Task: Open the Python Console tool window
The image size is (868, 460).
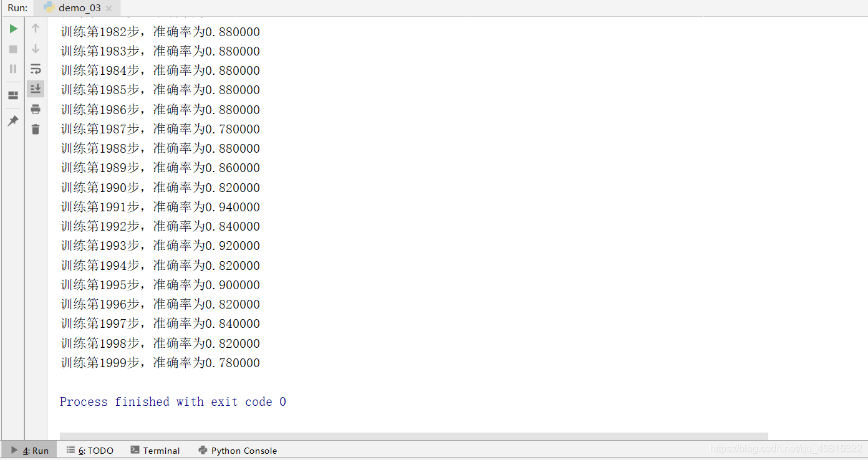Action: [x=238, y=450]
